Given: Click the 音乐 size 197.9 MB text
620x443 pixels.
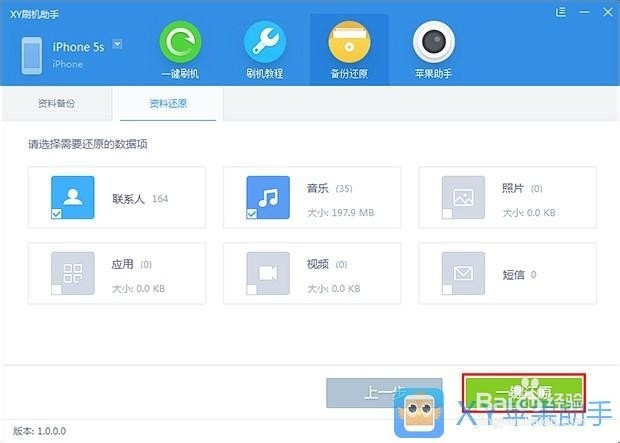Looking at the screenshot, I should [x=340, y=213].
